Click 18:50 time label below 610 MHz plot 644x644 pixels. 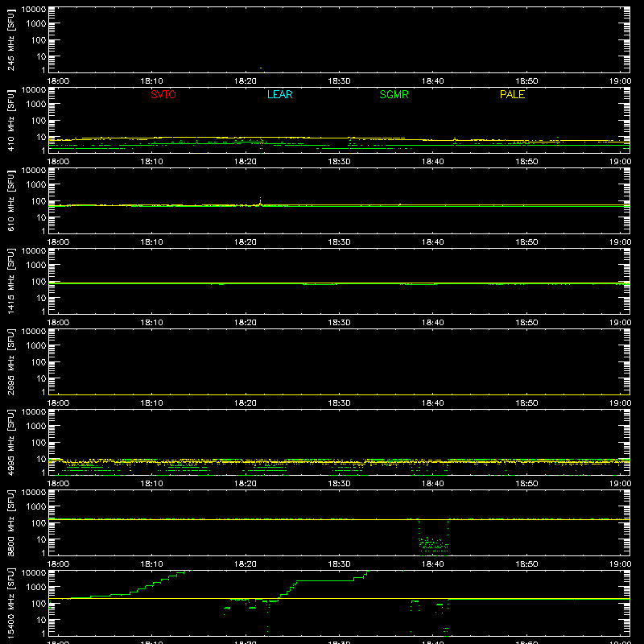(526, 242)
